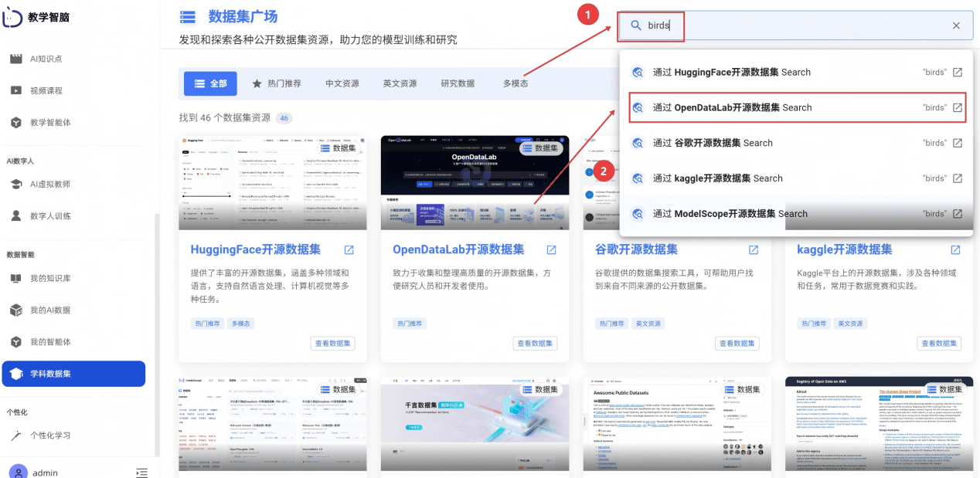Select the 热门推荐 filter tab
This screenshot has height=478, width=980.
pyautogui.click(x=276, y=83)
